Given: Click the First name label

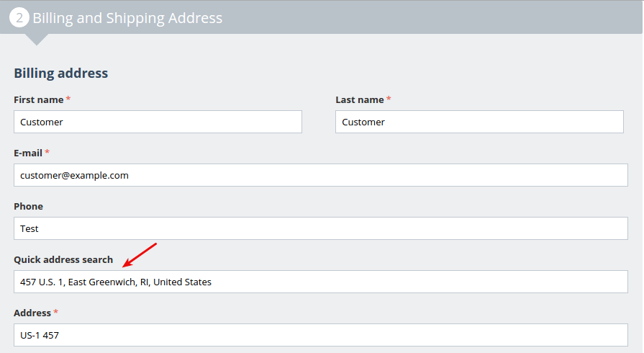Looking at the screenshot, I should pyautogui.click(x=38, y=99).
